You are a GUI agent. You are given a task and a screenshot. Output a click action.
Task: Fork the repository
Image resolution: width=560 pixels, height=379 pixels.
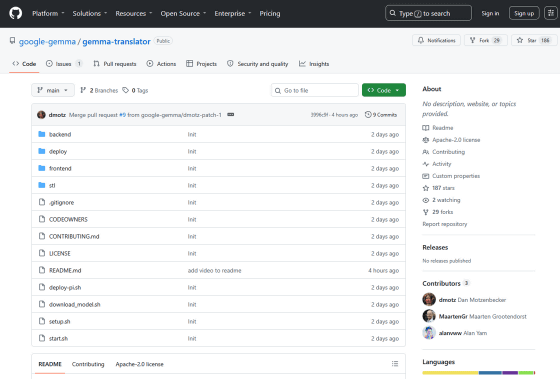(486, 40)
